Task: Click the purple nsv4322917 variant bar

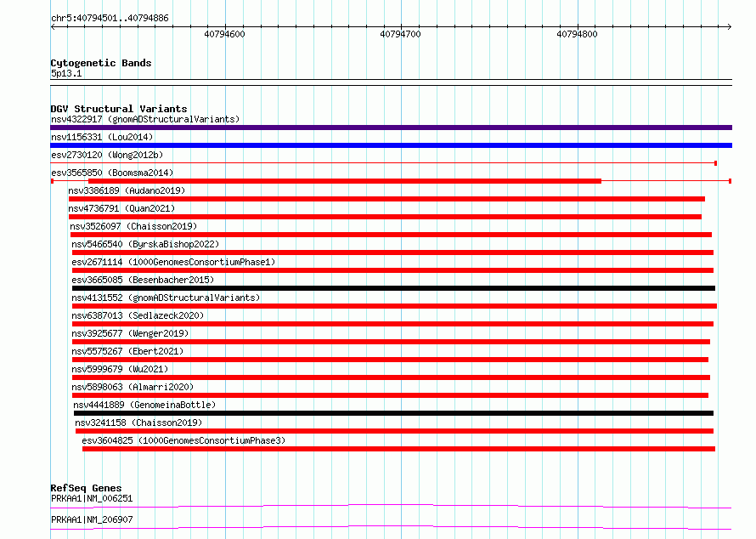Action: 391,128
